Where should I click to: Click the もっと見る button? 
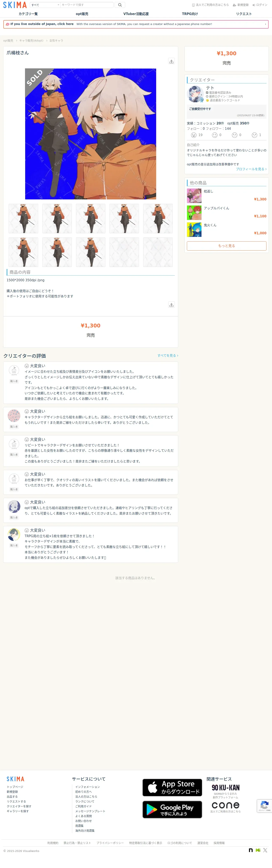click(x=226, y=246)
